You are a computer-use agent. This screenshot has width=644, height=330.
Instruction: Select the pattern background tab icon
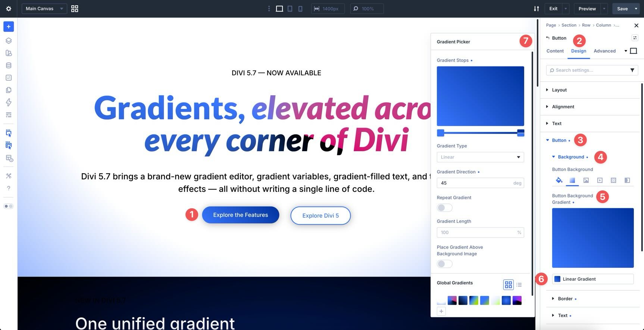click(613, 180)
